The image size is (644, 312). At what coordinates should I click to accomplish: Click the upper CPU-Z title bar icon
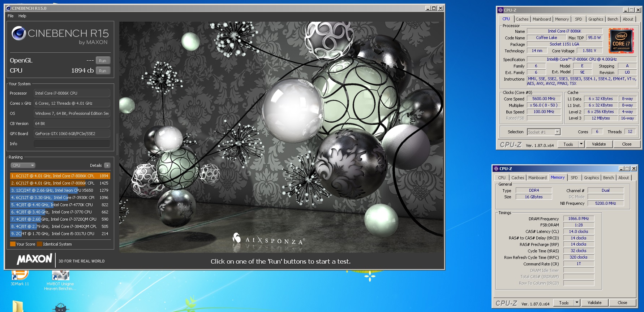(x=501, y=10)
